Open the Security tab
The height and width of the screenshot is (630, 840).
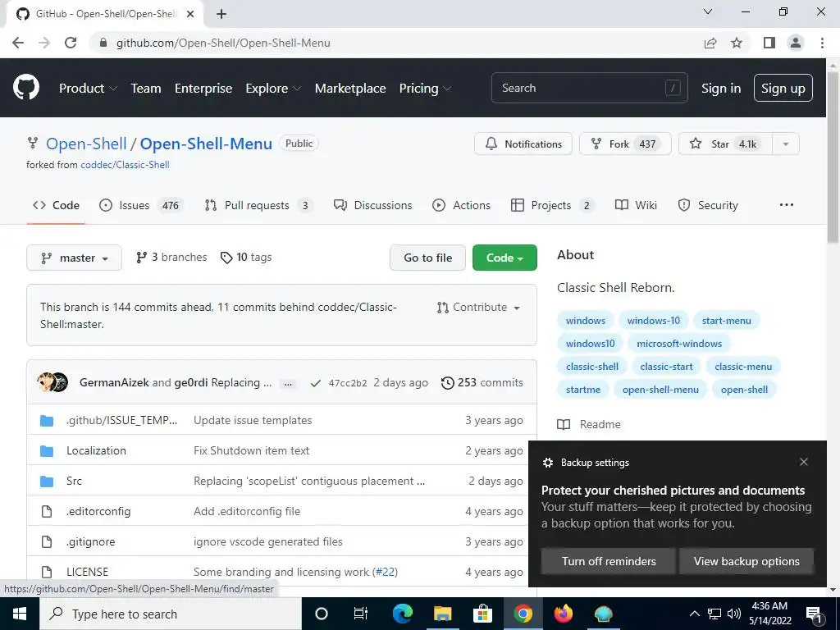[x=708, y=205]
